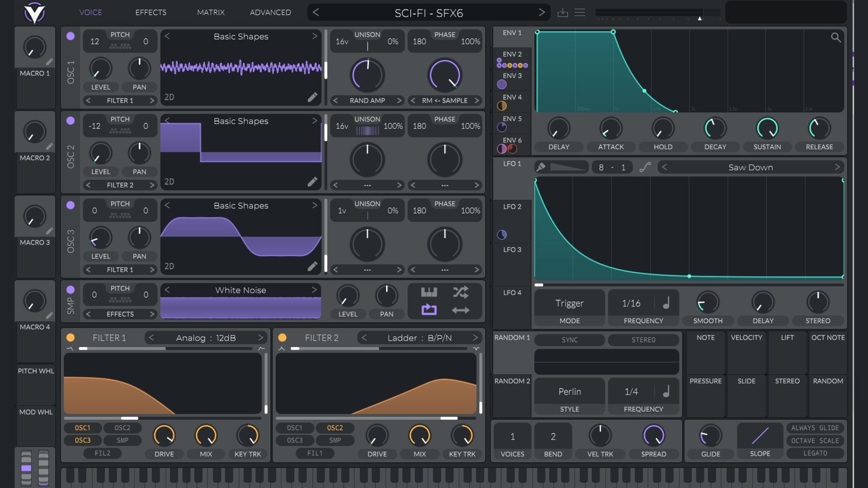Toggle sampler loop icon
868x488 pixels.
coord(429,310)
